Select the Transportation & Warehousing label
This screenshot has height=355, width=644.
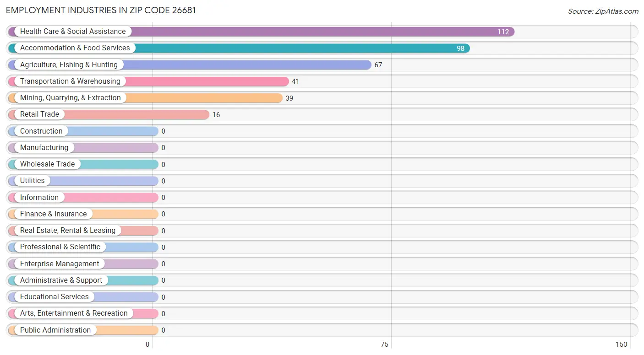pos(70,81)
